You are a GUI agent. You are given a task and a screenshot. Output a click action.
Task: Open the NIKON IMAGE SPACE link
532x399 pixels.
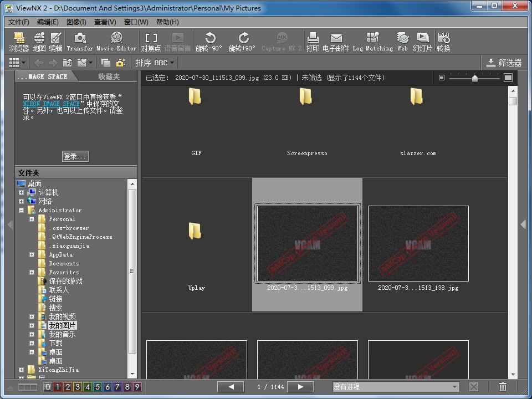51,104
